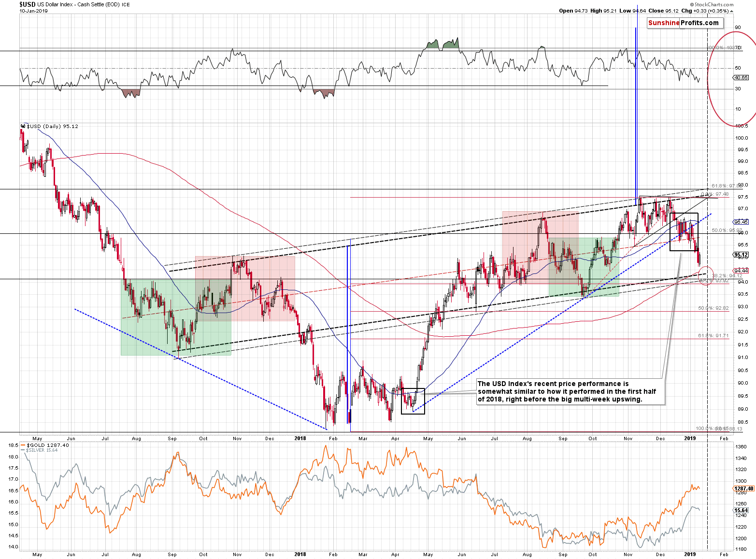Click the '50.0%: 92.82' Fibonacci label
This screenshot has width=756, height=559.
[713, 308]
